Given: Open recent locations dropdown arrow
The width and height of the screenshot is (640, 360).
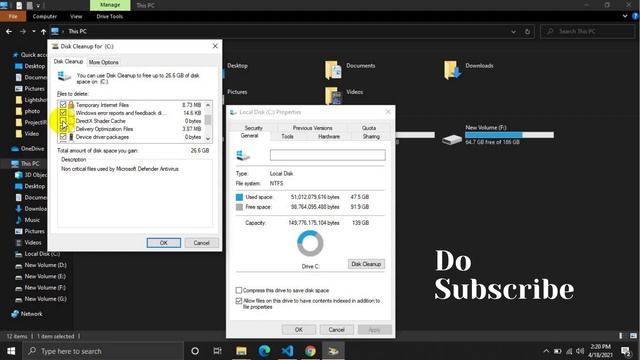Looking at the screenshot, I should point(33,31).
